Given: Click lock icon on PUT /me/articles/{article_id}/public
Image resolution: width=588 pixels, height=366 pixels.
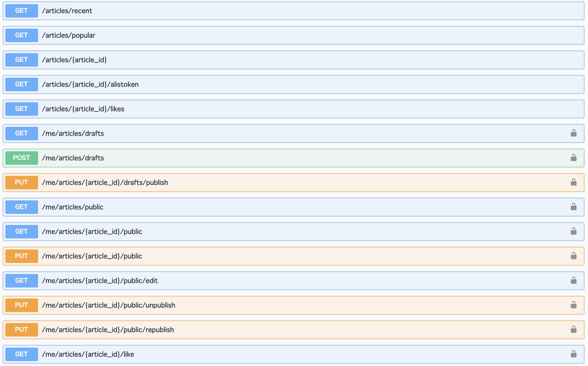Looking at the screenshot, I should [573, 256].
